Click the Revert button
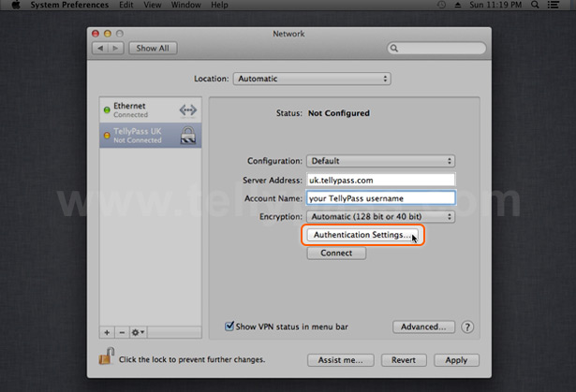 click(404, 360)
